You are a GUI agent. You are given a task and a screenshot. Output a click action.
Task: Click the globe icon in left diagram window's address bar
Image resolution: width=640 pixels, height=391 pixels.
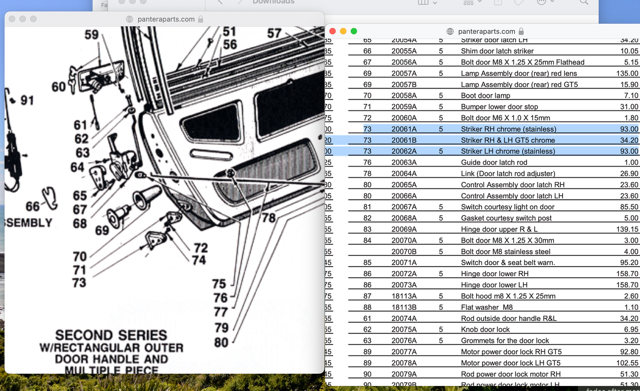click(x=130, y=19)
